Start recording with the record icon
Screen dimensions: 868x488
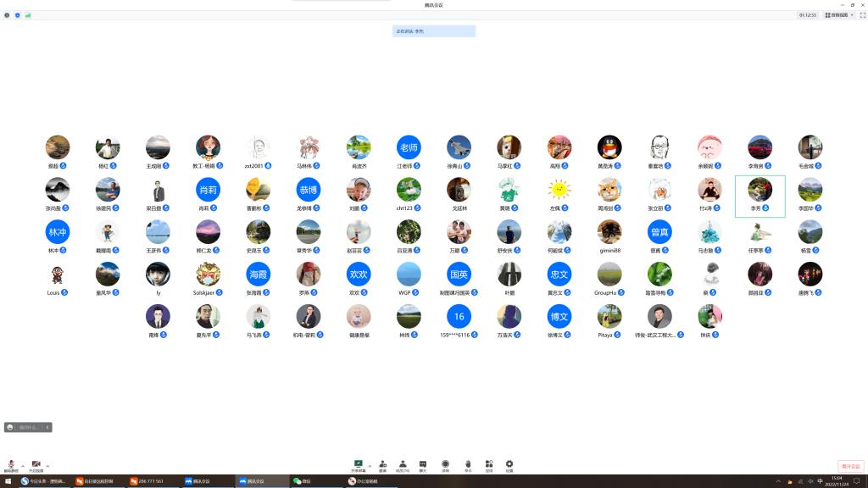445,464
